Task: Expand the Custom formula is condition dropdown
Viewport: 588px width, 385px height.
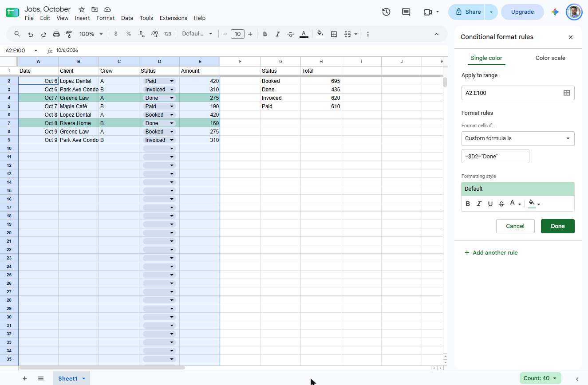Action: 518,138
